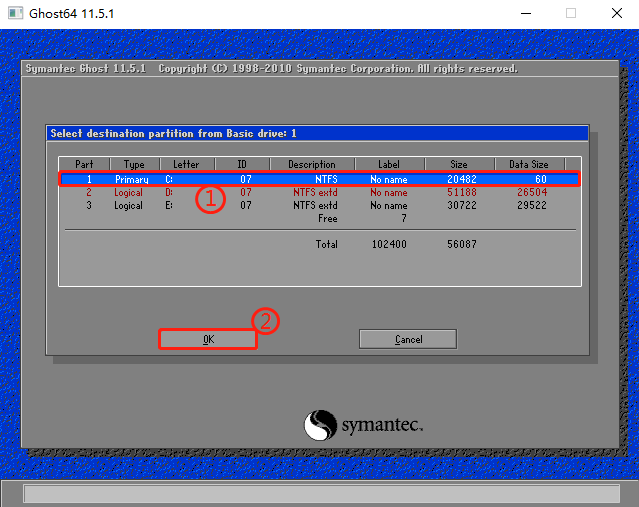Click the Letter column header
Image resolution: width=639 pixels, height=507 pixels.
click(x=187, y=164)
